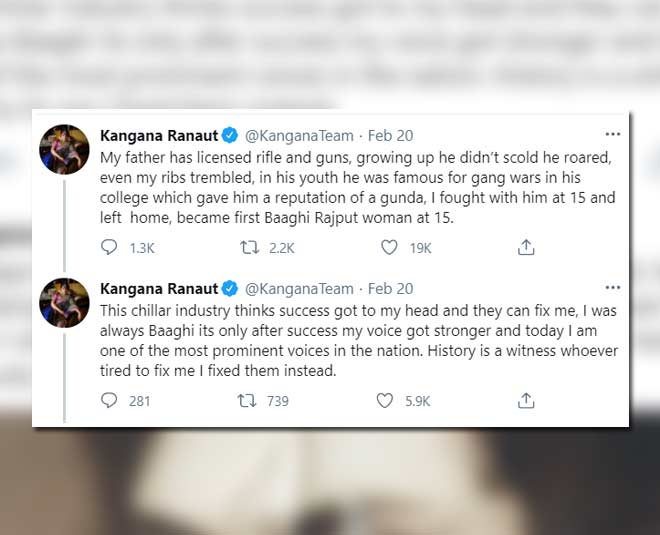Reply to the second tweet with 281 replies

[x=110, y=401]
